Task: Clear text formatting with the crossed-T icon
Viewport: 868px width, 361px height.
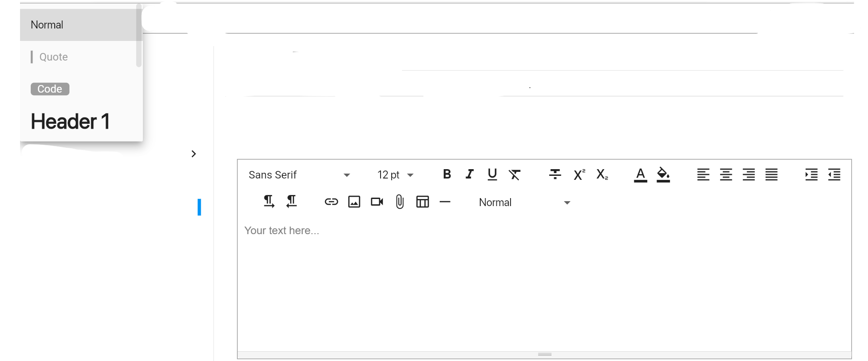Action: click(515, 174)
